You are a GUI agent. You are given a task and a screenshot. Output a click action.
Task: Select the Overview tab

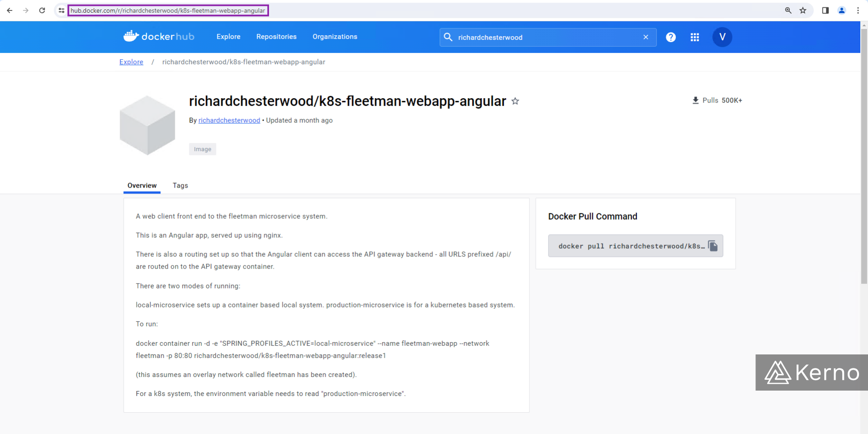[x=142, y=185]
